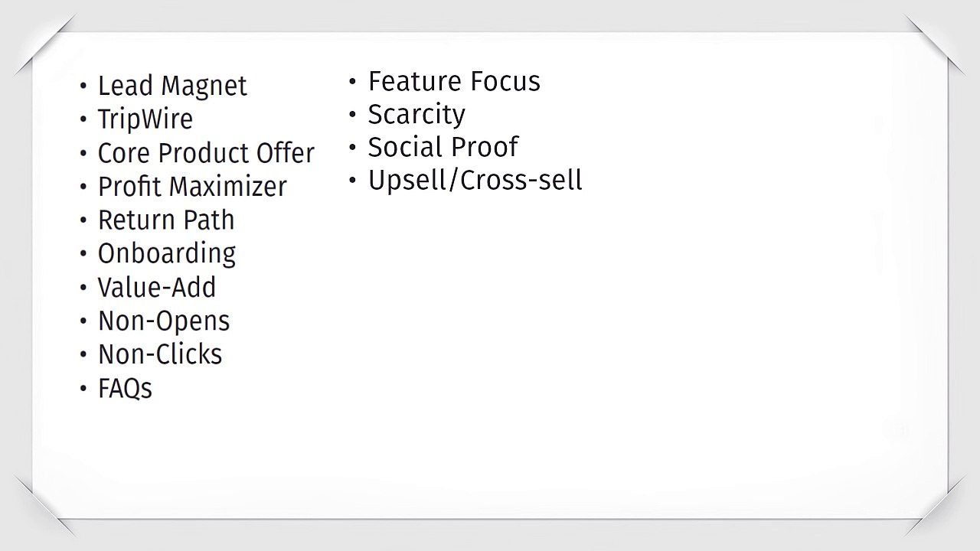
Task: Click the bottom-left photo corner mount
Action: click(x=43, y=505)
